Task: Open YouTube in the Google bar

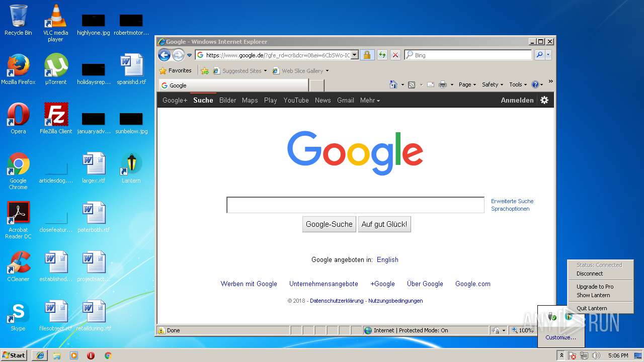Action: (296, 100)
